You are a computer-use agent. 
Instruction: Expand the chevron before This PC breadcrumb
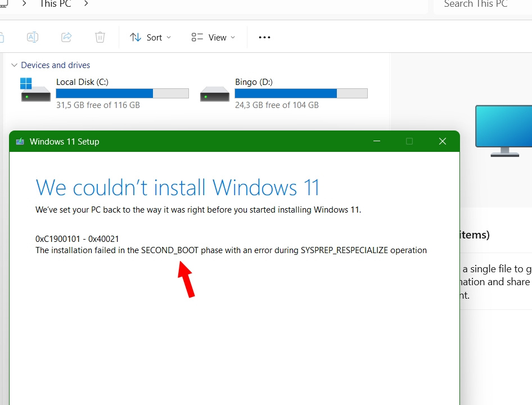[24, 3]
